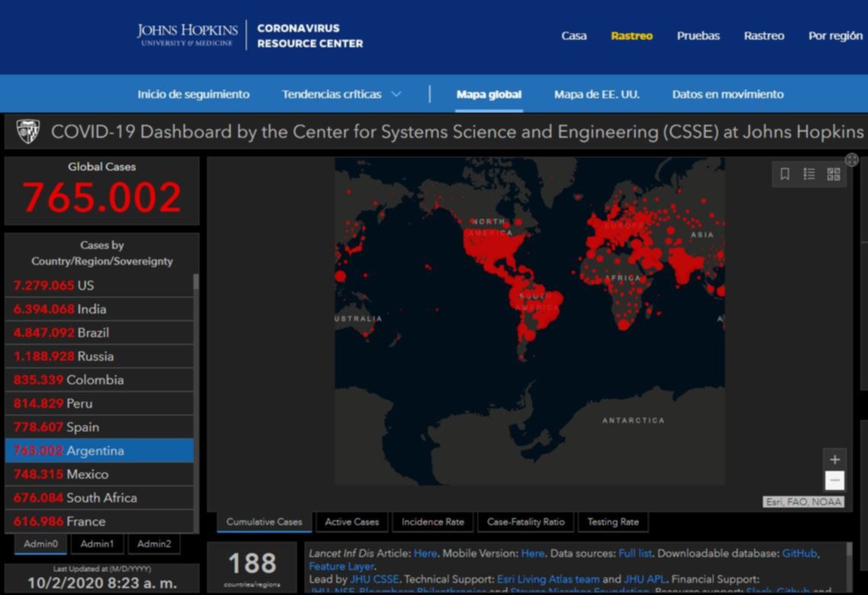Select the Admin2 tab
The image size is (868, 595).
(x=154, y=543)
